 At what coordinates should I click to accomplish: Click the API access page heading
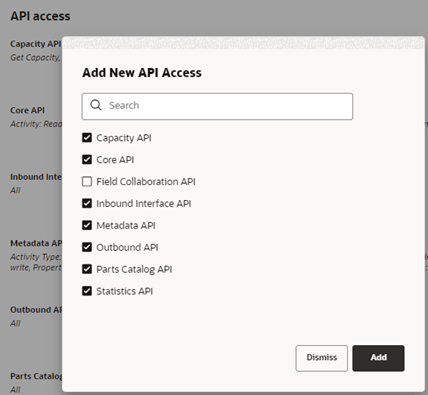tap(40, 16)
